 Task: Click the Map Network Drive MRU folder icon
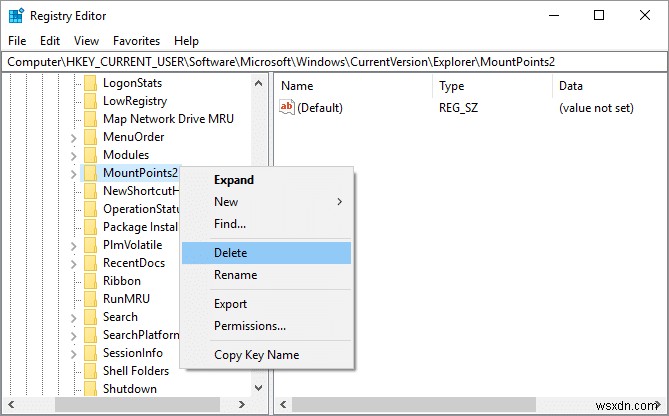90,119
